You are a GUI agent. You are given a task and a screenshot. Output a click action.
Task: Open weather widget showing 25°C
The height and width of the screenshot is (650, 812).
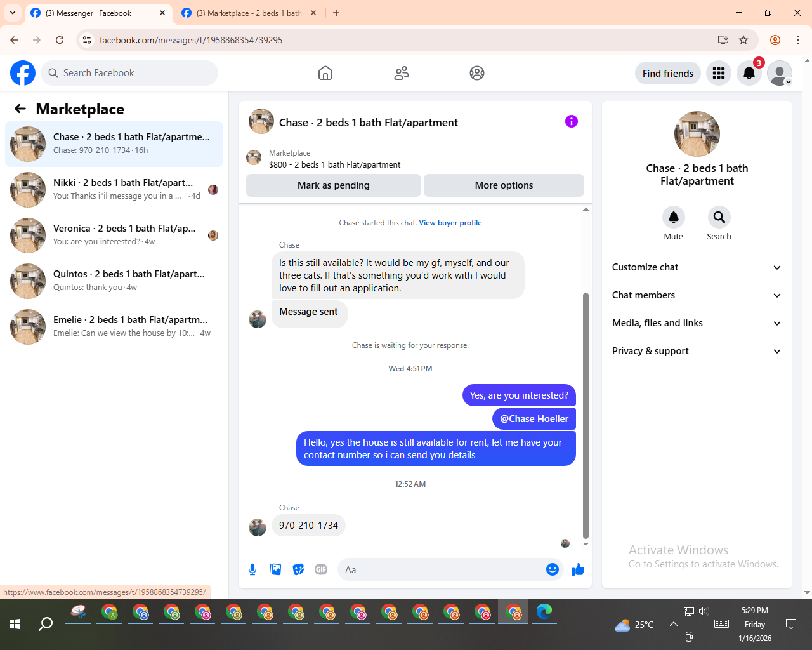pos(634,625)
